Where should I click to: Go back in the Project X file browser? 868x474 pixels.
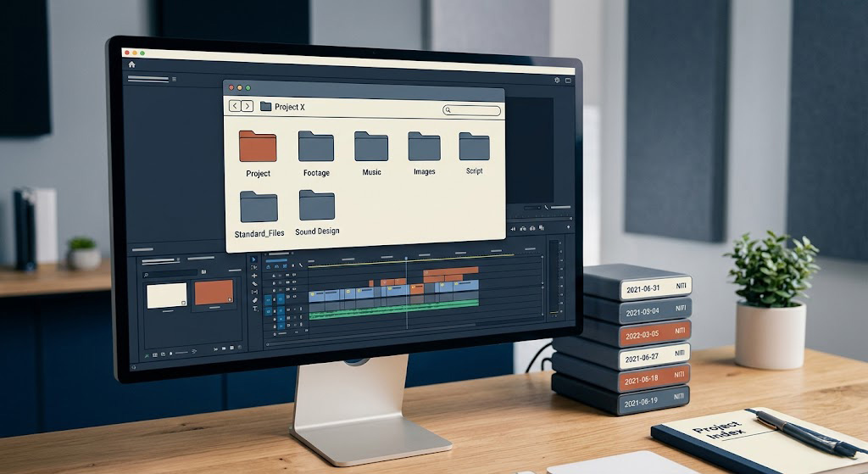coord(235,106)
